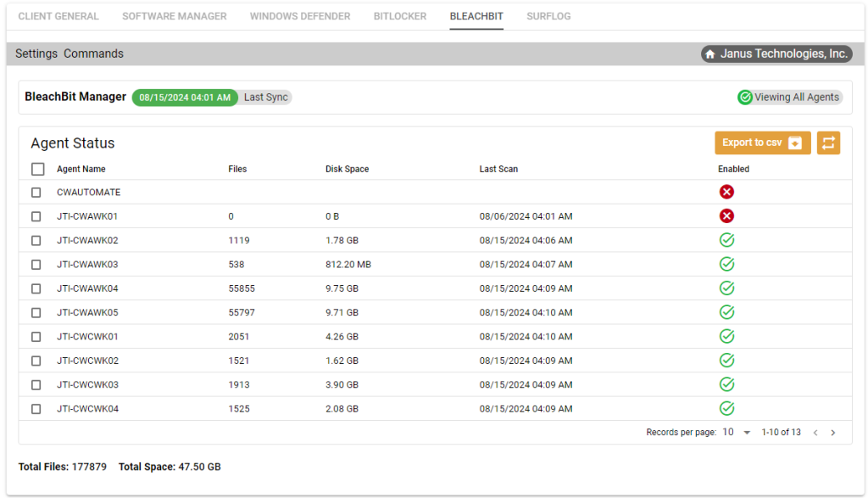Click the green enabled icon for JTI-CWAWK02
Image resolution: width=868 pixels, height=498 pixels.
tap(726, 240)
